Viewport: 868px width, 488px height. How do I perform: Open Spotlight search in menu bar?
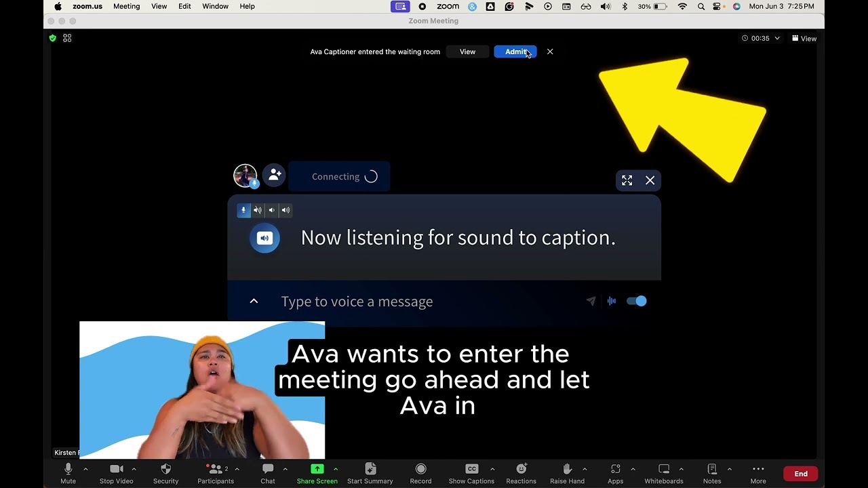pos(701,6)
